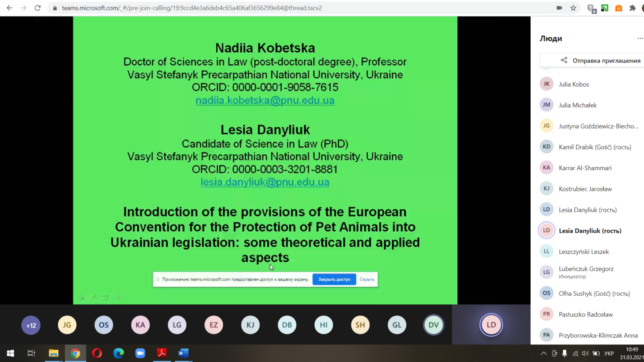
Task: Click the Закрыть доступ button
Action: coord(334,279)
